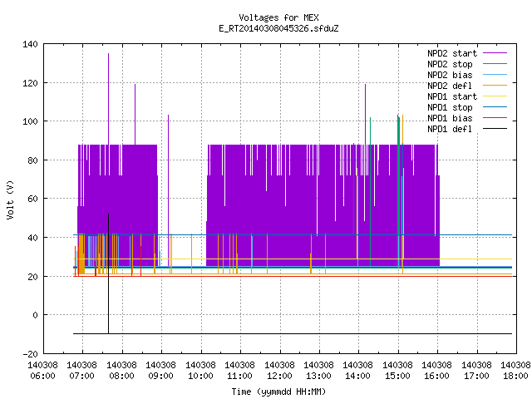
Task: Click the x-axis tick label 18:00
Action: [x=515, y=376]
